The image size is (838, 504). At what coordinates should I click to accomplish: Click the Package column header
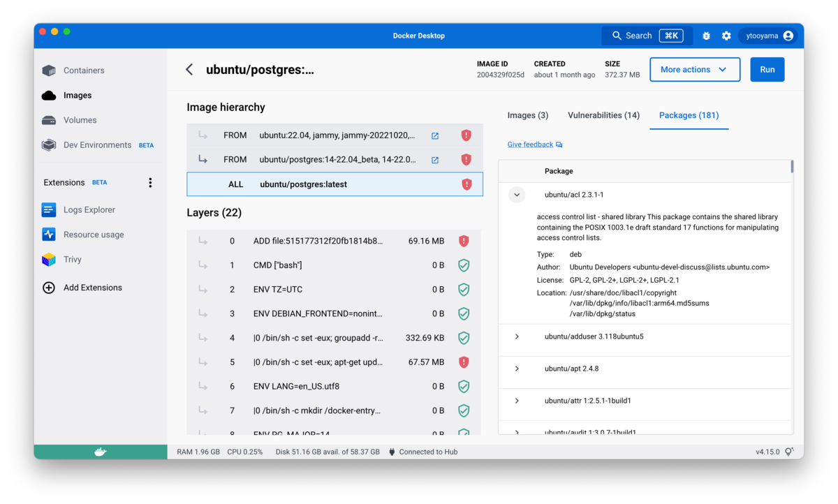[559, 171]
